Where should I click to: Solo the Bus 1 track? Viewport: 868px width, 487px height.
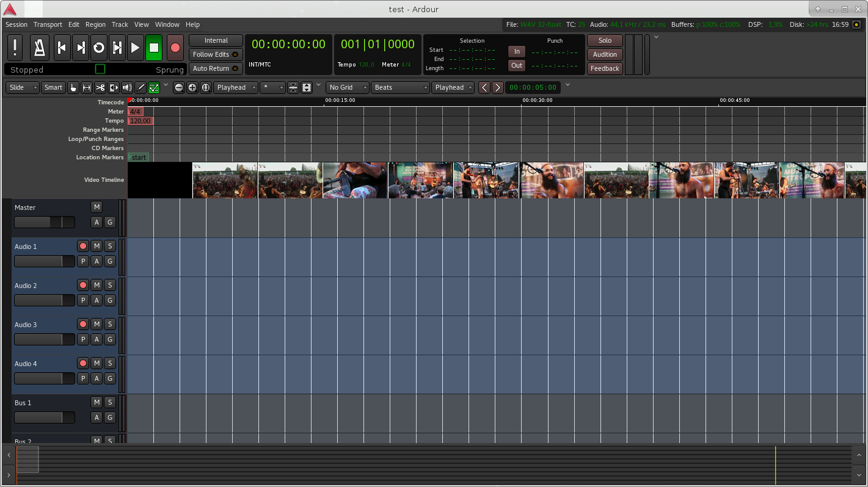(x=110, y=402)
